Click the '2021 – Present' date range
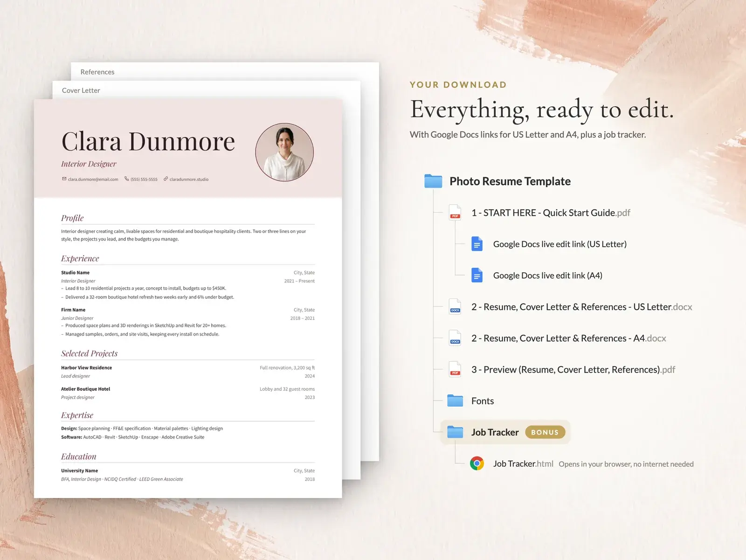 [x=299, y=281]
